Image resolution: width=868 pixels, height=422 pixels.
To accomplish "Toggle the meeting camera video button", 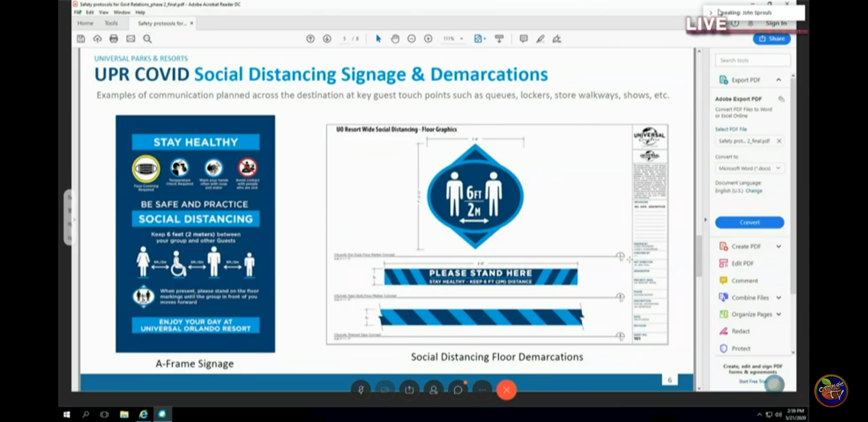I will [385, 389].
